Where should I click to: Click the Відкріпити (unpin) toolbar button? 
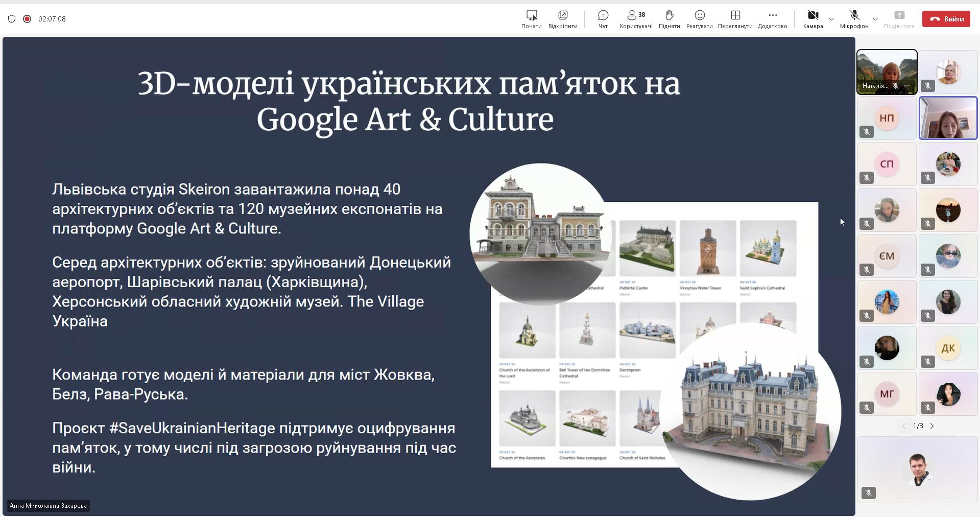(x=563, y=19)
